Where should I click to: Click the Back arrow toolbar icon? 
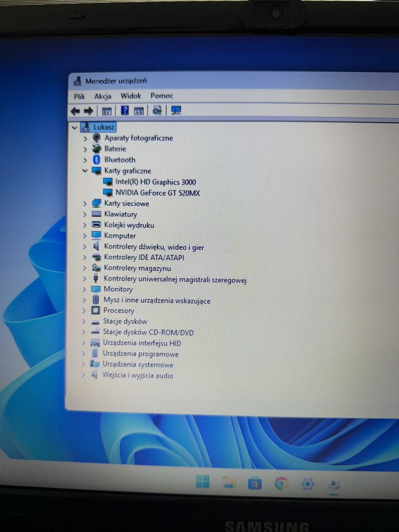click(75, 111)
